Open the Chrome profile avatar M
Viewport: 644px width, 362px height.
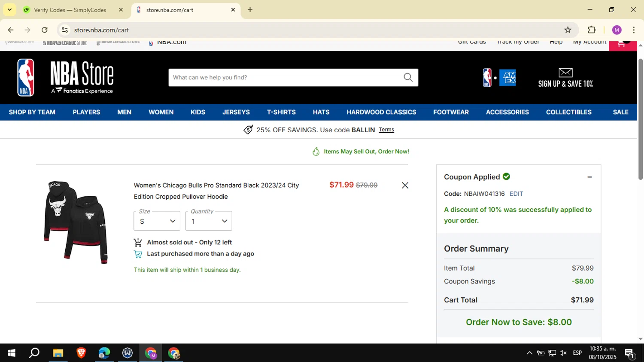617,30
